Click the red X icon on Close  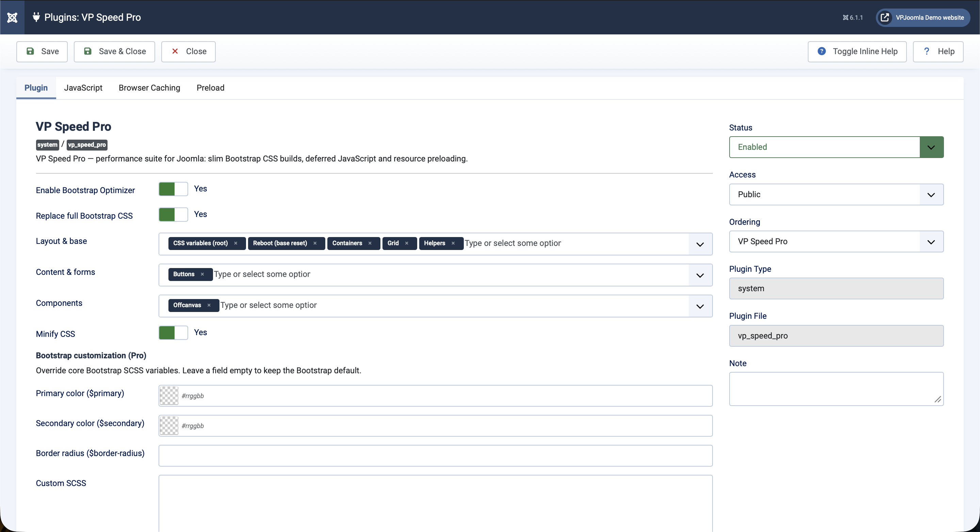tap(175, 51)
